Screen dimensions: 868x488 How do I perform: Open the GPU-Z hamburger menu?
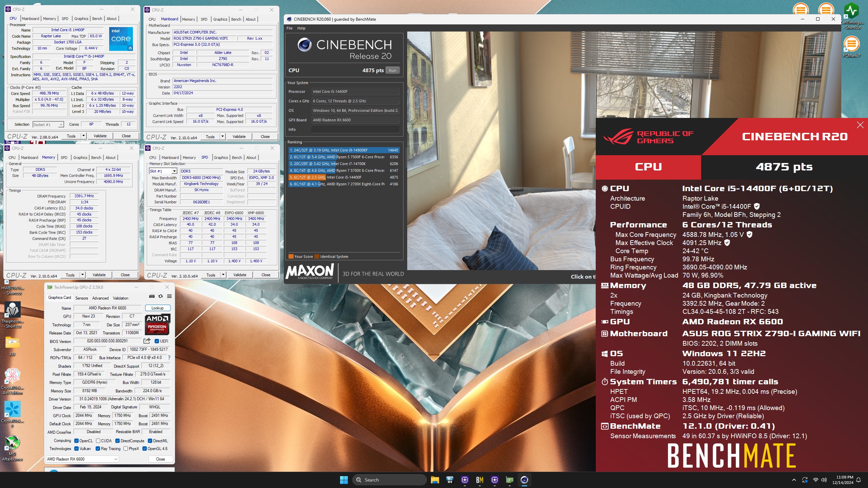click(169, 297)
